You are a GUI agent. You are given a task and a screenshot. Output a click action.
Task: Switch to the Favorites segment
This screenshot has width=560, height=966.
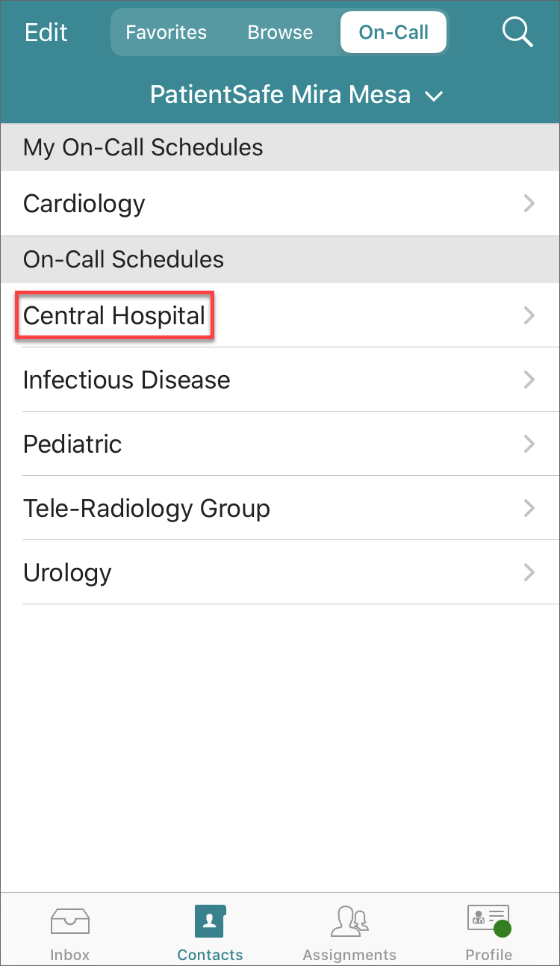167,32
